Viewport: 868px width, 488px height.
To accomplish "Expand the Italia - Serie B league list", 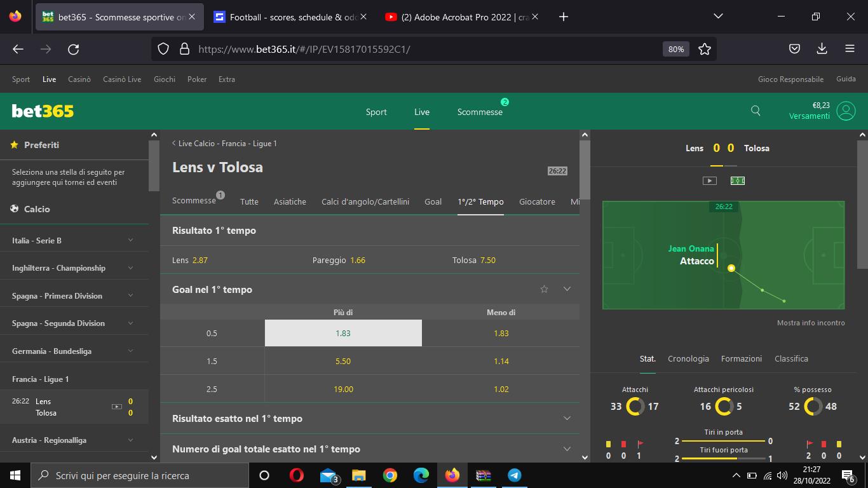I will click(130, 240).
